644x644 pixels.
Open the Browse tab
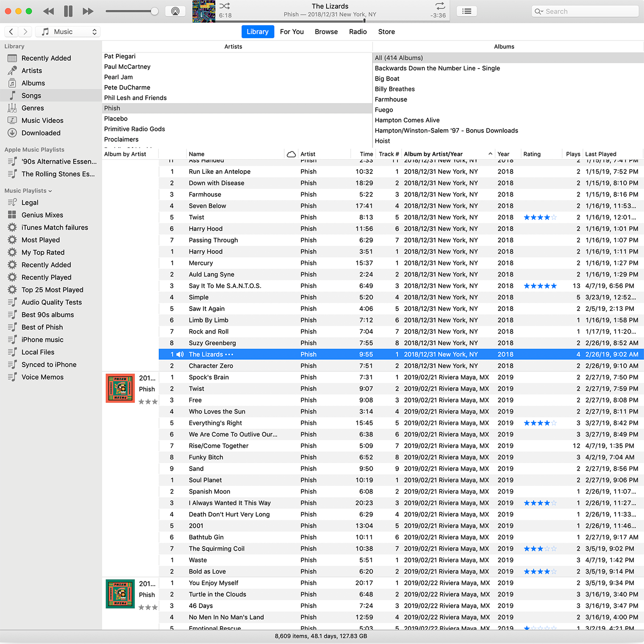coord(326,32)
